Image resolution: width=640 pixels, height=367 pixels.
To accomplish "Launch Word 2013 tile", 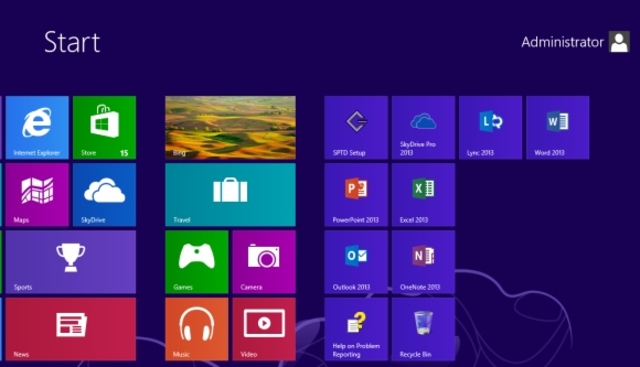I will [558, 127].
